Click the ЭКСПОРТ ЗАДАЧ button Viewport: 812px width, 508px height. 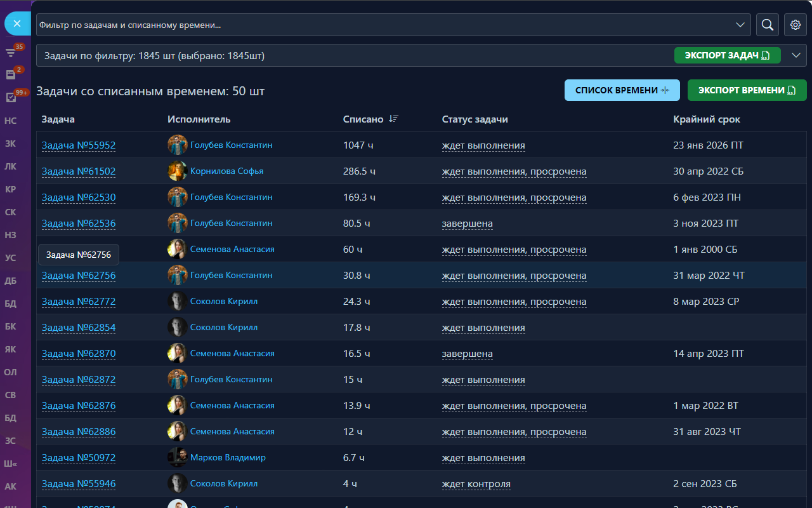pos(727,55)
